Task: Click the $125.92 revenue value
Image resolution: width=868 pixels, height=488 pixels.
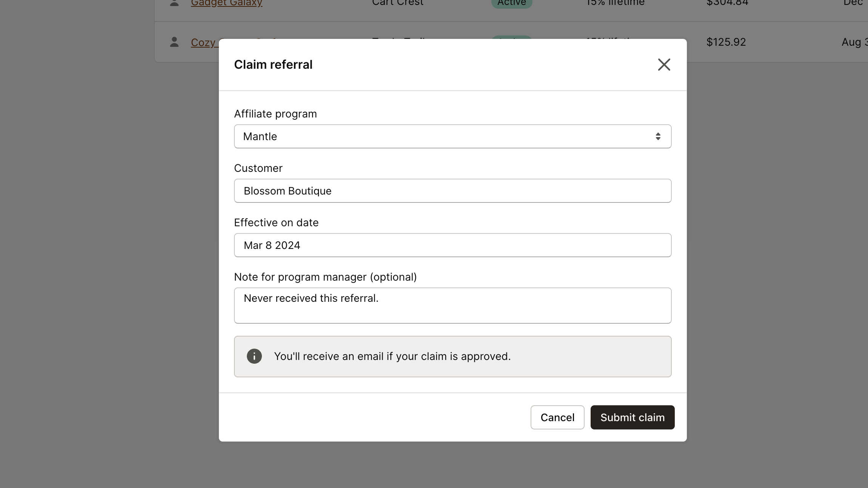Action: tap(726, 42)
